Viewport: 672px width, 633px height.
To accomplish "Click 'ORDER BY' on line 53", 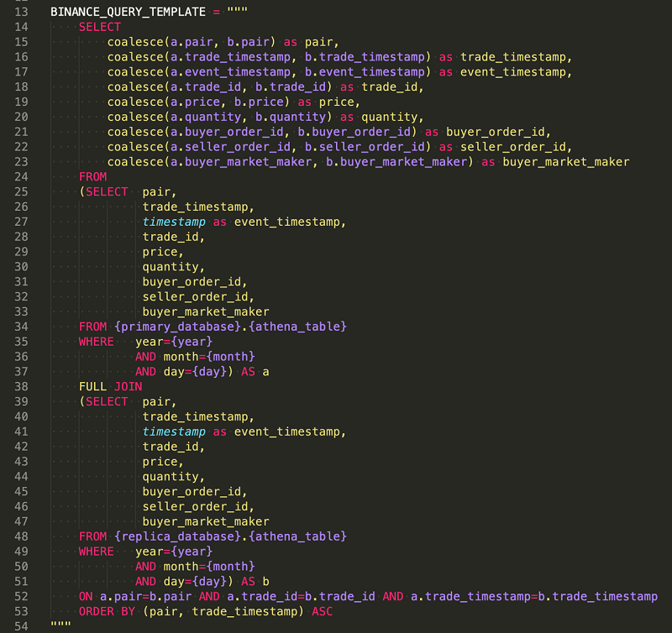I will click(108, 611).
